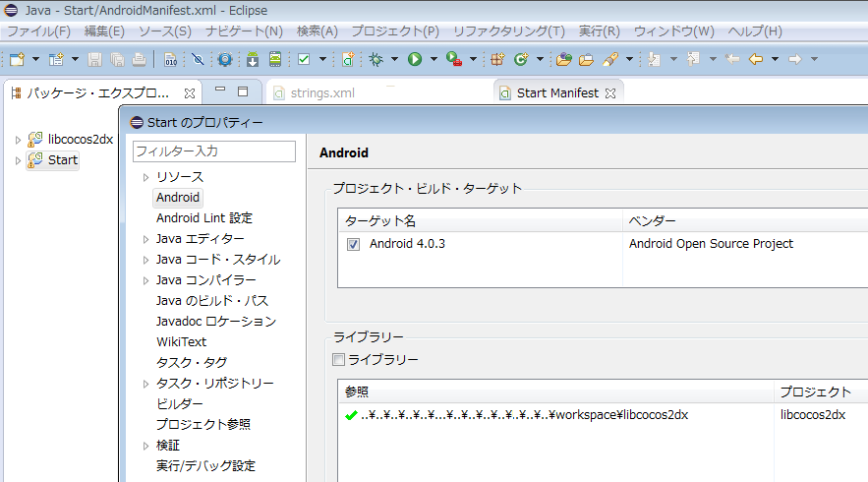This screenshot has height=482, width=868.
Task: Open the ウィンドウ(W) menu
Action: (x=674, y=31)
